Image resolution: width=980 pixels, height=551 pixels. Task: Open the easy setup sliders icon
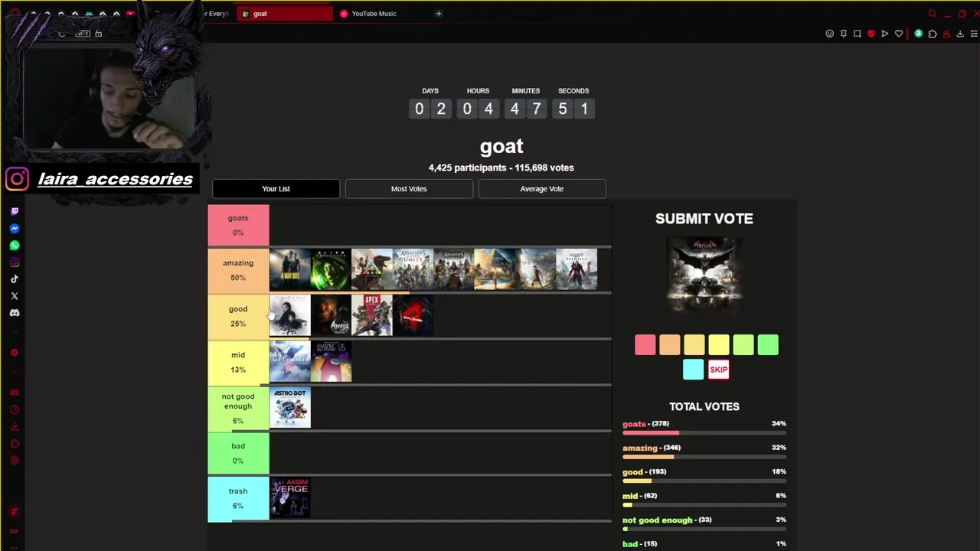pyautogui.click(x=973, y=34)
